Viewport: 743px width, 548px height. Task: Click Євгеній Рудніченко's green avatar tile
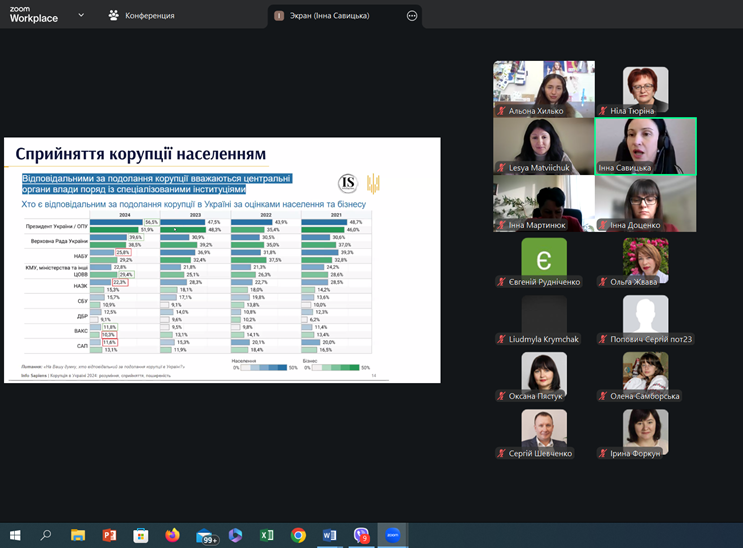click(543, 257)
